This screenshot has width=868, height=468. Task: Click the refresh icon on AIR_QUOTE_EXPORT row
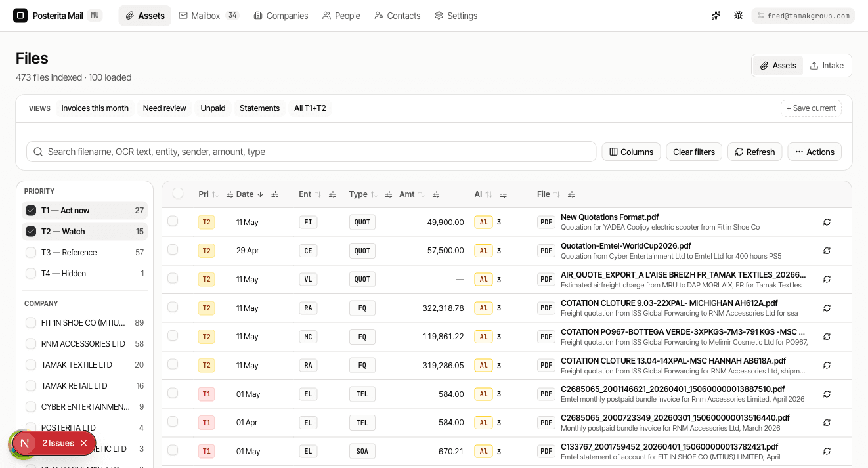tap(827, 280)
